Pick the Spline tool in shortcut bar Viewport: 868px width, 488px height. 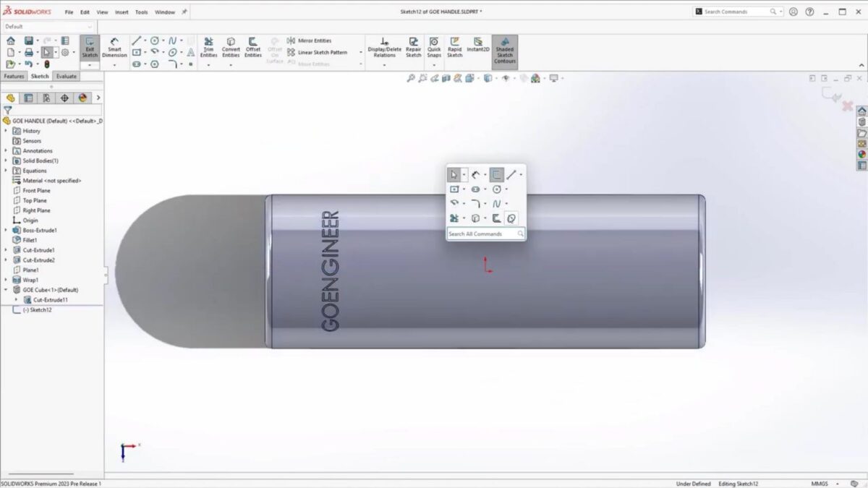497,204
